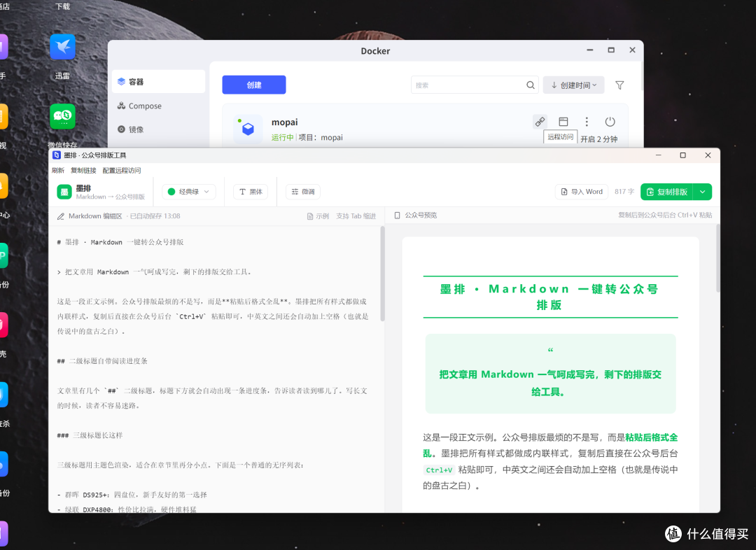Click the 墨排 window title icon
The image size is (756, 550).
point(57,155)
